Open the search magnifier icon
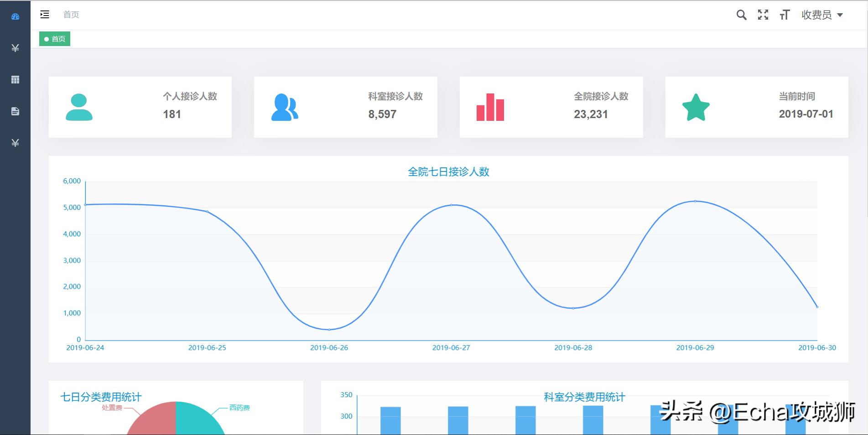 [741, 15]
